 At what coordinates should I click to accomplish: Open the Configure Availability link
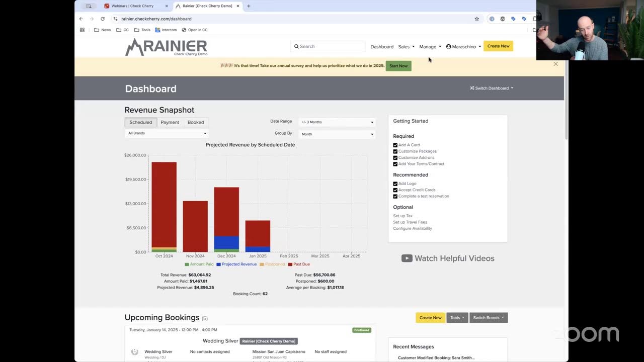pos(413,228)
